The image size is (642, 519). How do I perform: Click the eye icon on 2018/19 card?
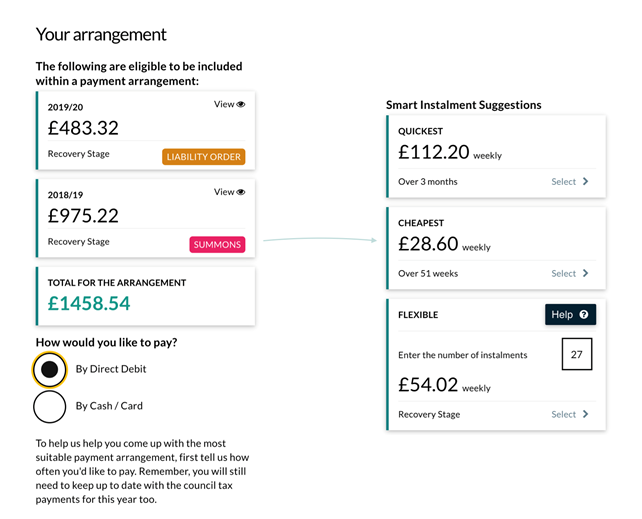[x=241, y=192]
